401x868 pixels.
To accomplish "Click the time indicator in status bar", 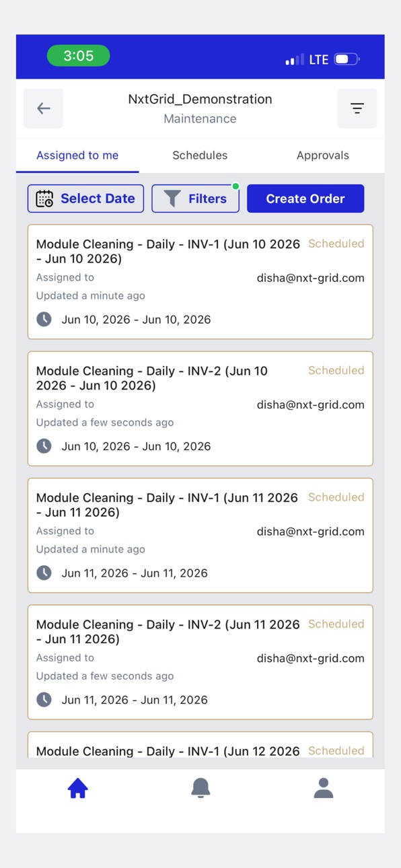I will (x=79, y=56).
